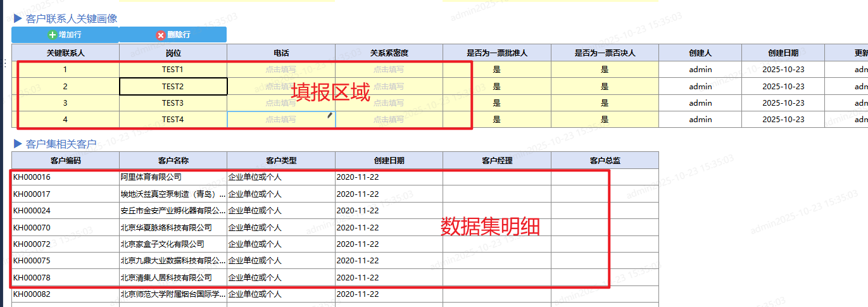Select the 客户总监 column header
The width and height of the screenshot is (868, 307).
(x=605, y=160)
